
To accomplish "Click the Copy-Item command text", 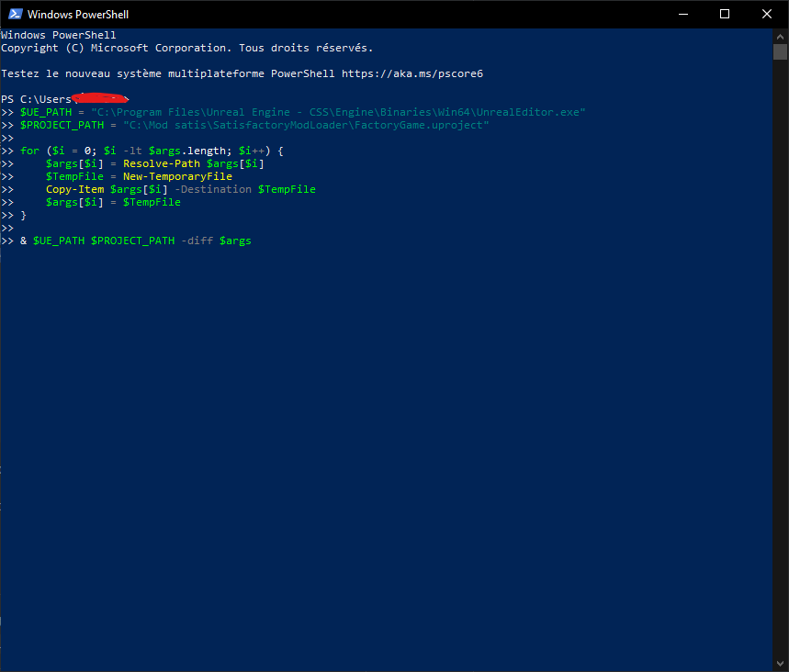I will pyautogui.click(x=74, y=189).
